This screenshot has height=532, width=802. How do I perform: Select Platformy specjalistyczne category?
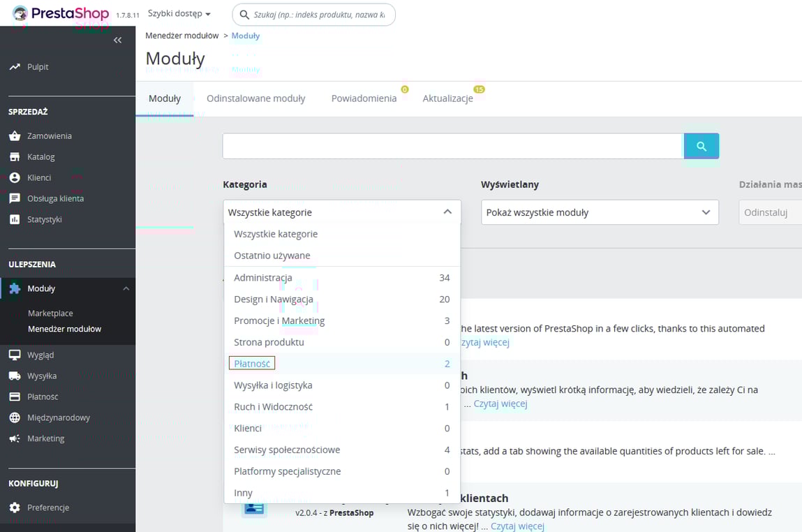[342, 471]
